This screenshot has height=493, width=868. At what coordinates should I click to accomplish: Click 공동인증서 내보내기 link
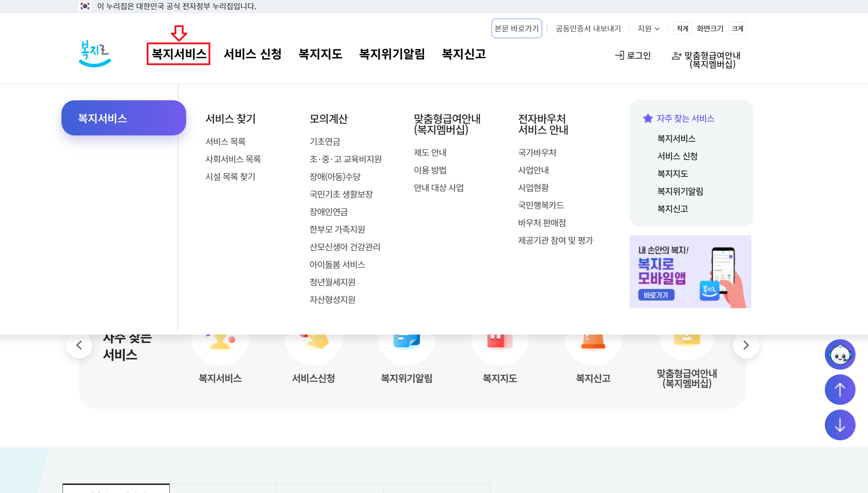[588, 29]
